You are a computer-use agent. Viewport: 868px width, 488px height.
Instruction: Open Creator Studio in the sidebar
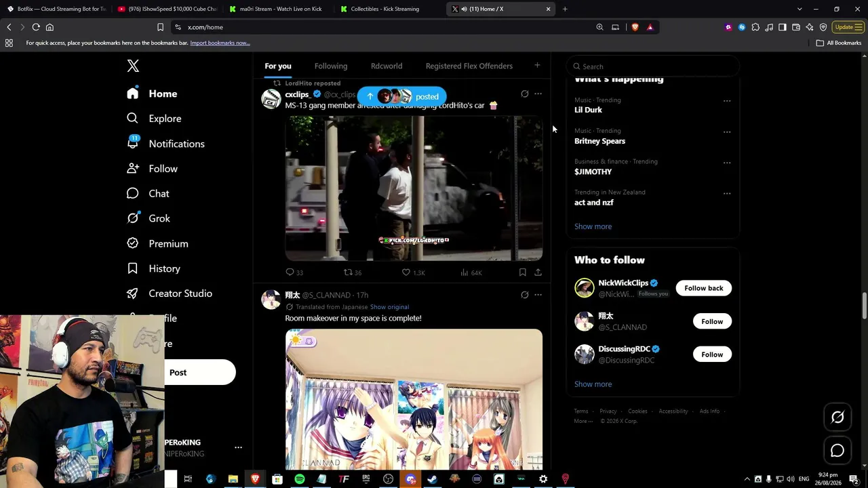[170, 293]
